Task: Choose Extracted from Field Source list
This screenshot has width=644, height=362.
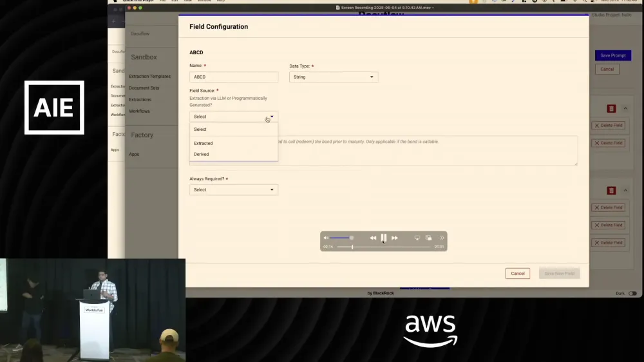Action: [x=204, y=144]
